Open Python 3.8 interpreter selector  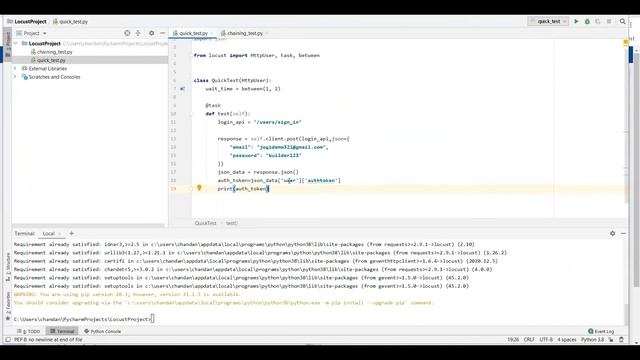tap(592, 340)
